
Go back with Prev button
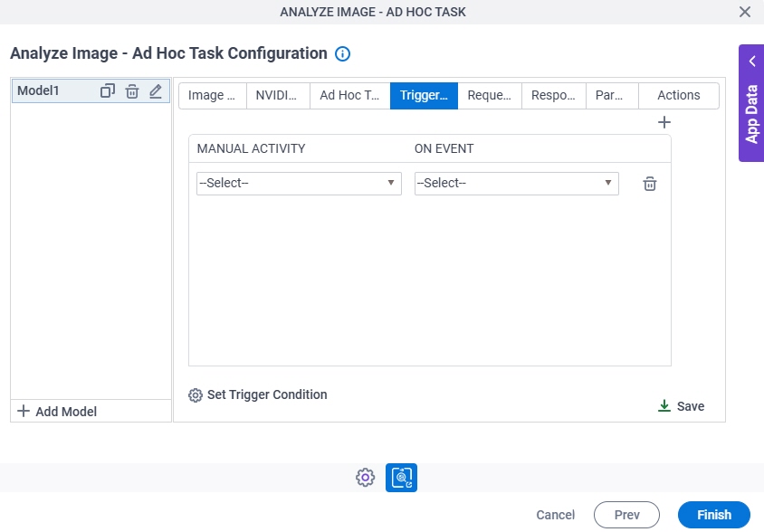(626, 515)
